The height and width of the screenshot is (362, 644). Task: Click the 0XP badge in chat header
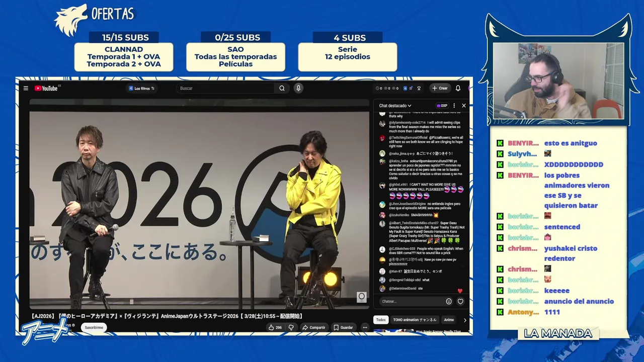coord(442,106)
